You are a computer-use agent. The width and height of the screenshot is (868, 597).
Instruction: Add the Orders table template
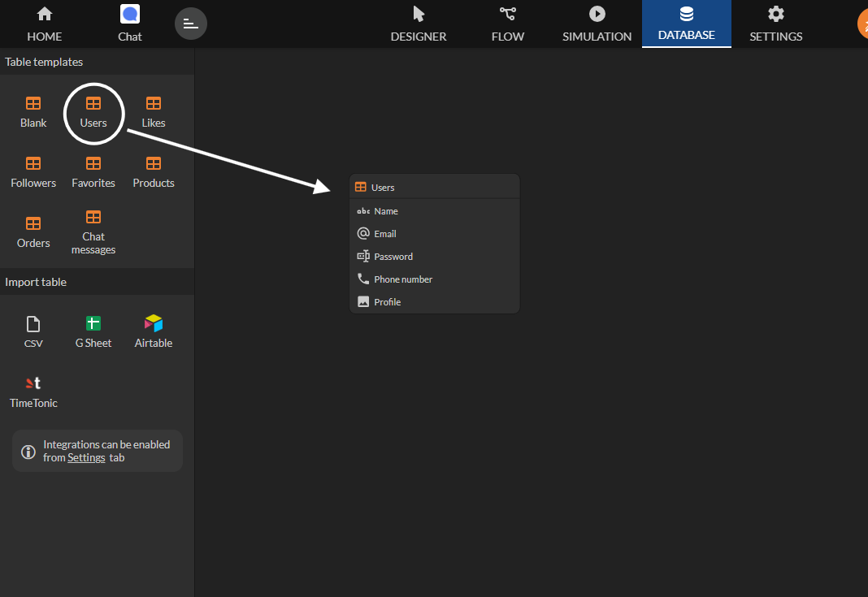point(33,232)
